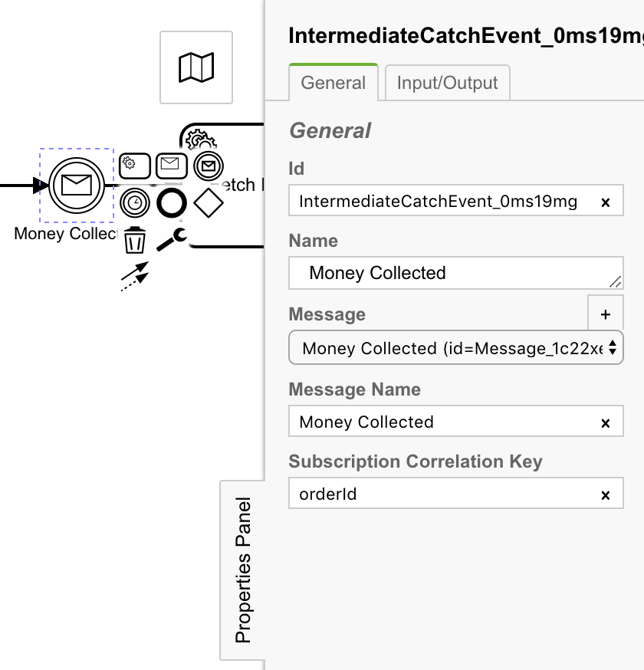644x670 pixels.
Task: Select the General tab
Action: pyautogui.click(x=333, y=83)
